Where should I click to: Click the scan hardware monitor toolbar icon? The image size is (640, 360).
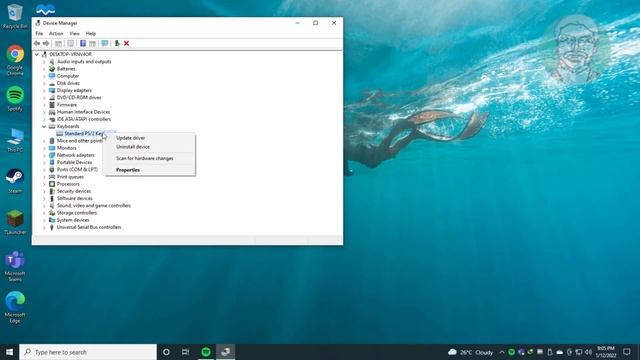[105, 43]
